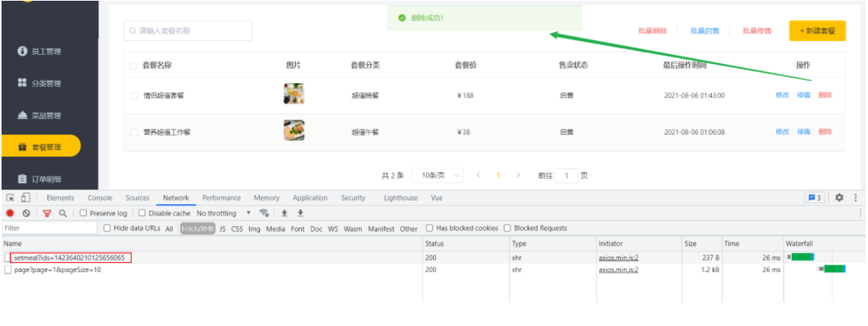The height and width of the screenshot is (326, 868).
Task: Import HAR file with upload arrow
Action: point(284,213)
